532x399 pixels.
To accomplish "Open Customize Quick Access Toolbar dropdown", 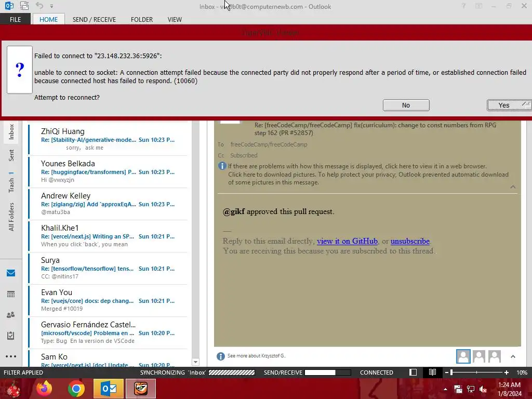I will click(x=51, y=6).
